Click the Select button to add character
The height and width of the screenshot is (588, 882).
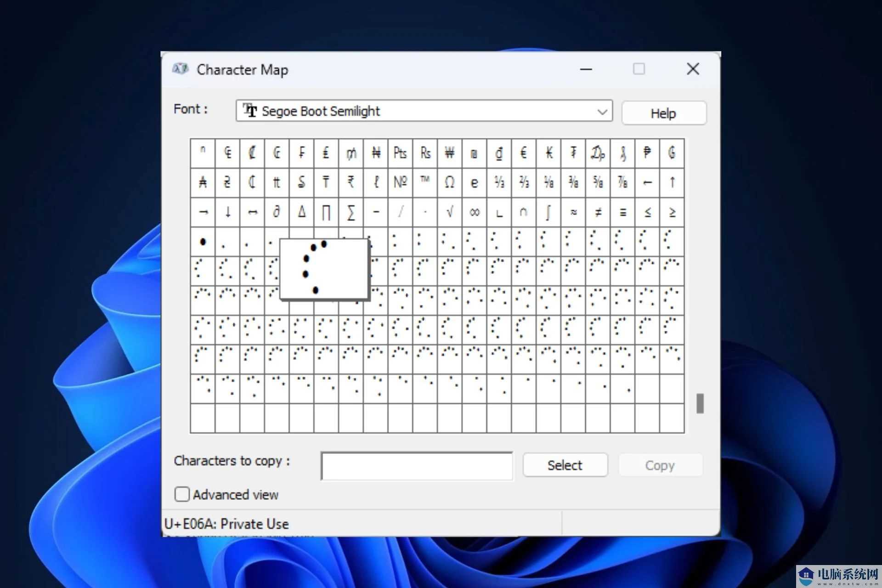(x=565, y=465)
